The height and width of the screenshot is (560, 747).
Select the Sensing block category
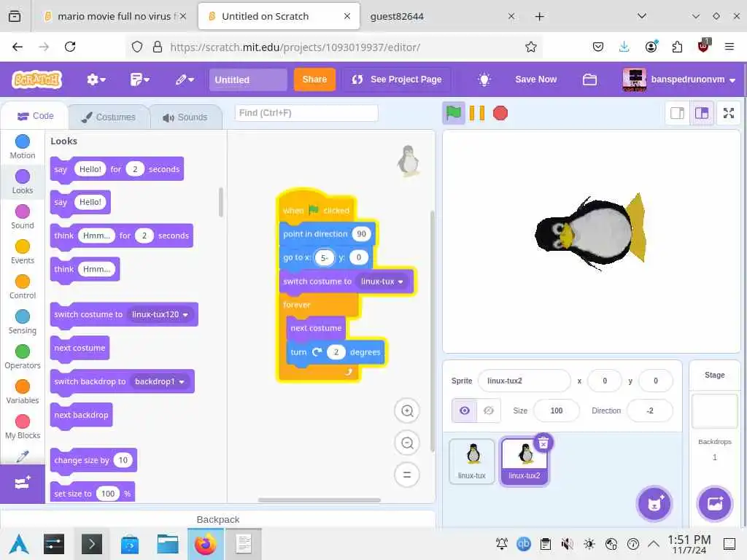click(x=23, y=322)
